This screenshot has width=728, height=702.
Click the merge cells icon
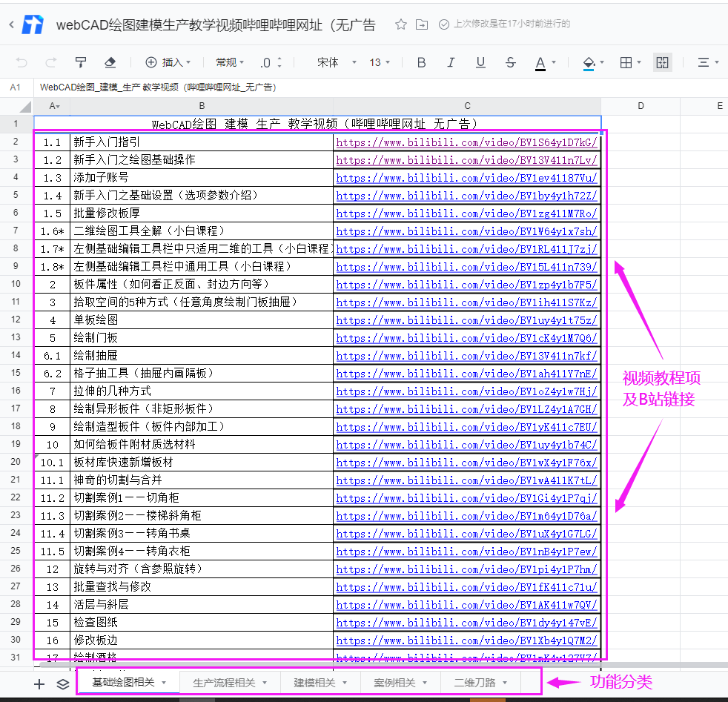coord(663,62)
